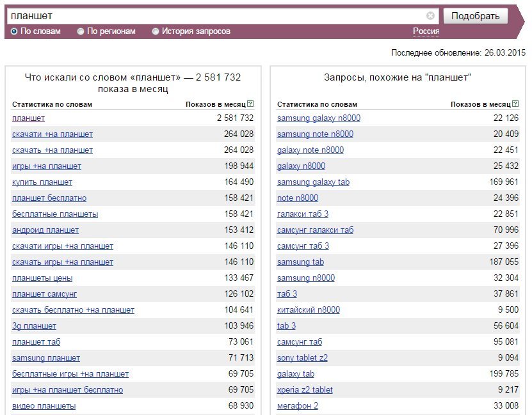Select the По регионам radio button
The image size is (532, 415).
coord(81,31)
